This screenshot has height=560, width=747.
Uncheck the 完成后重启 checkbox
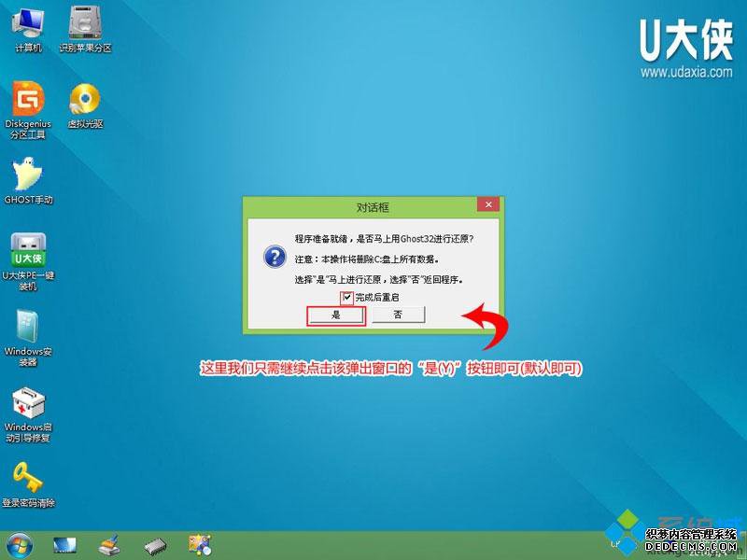(x=347, y=298)
